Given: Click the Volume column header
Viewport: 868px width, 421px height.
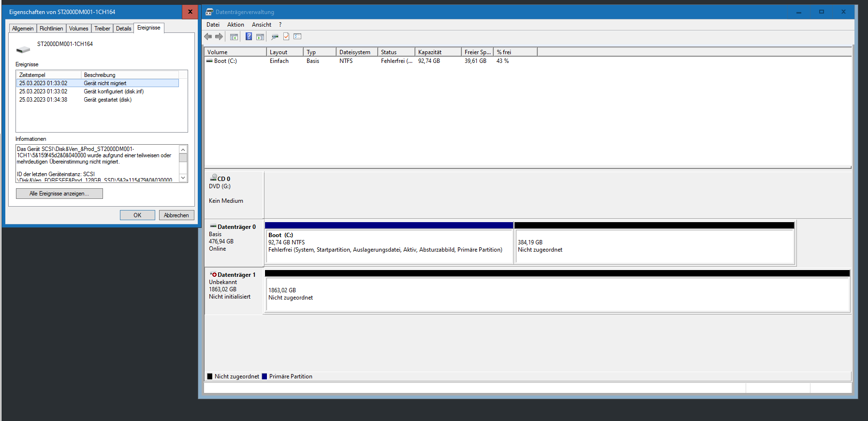Looking at the screenshot, I should click(235, 52).
